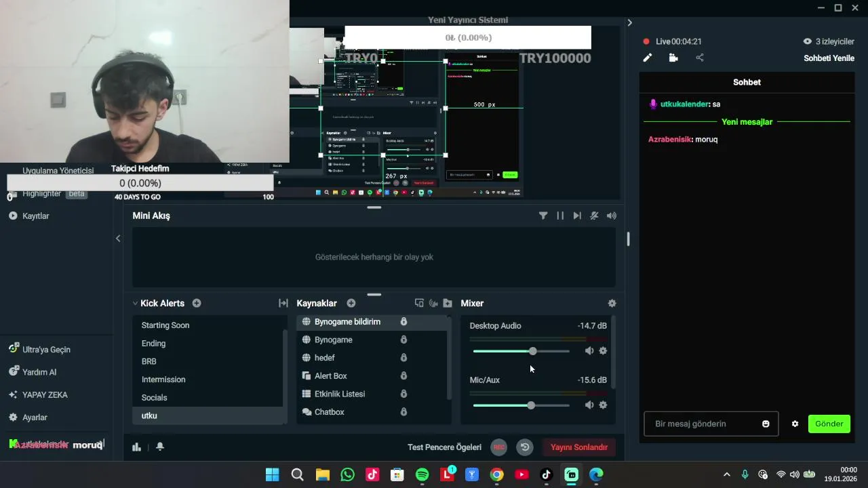The width and height of the screenshot is (868, 488).
Task: Open the Mini Akış filter icon
Action: [543, 216]
